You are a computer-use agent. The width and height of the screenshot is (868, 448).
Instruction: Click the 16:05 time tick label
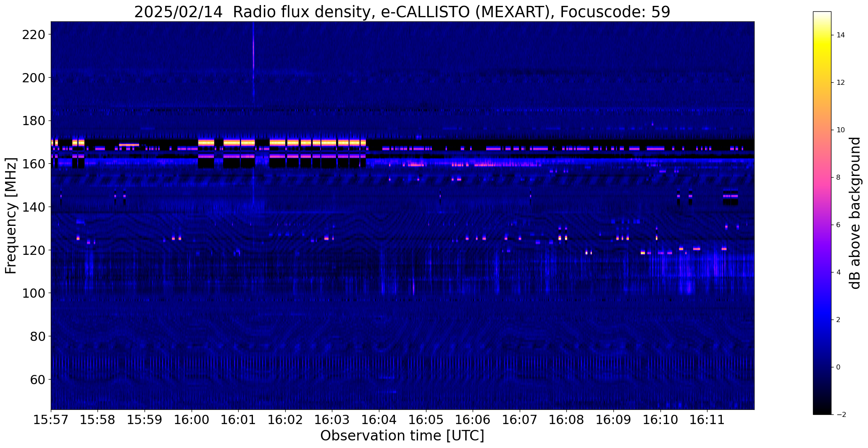pyautogui.click(x=426, y=420)
